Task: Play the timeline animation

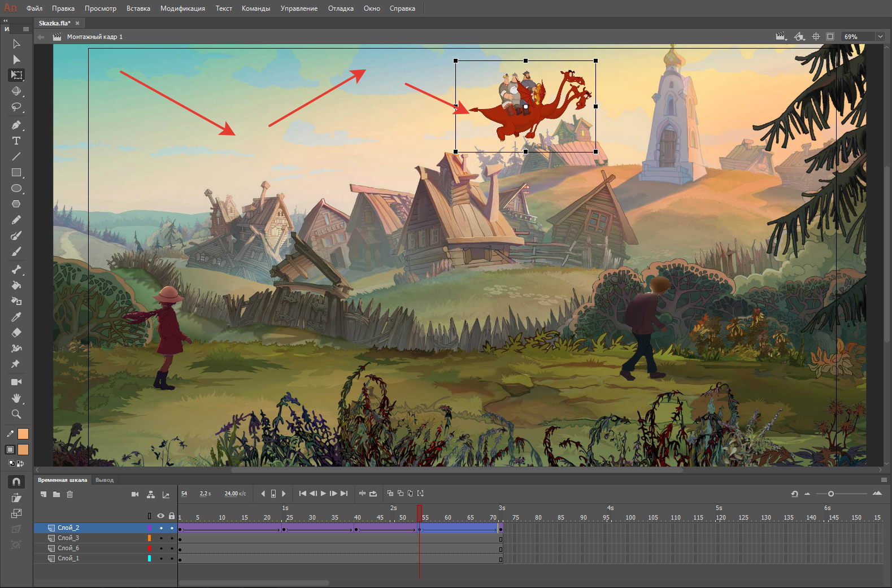Action: (323, 494)
